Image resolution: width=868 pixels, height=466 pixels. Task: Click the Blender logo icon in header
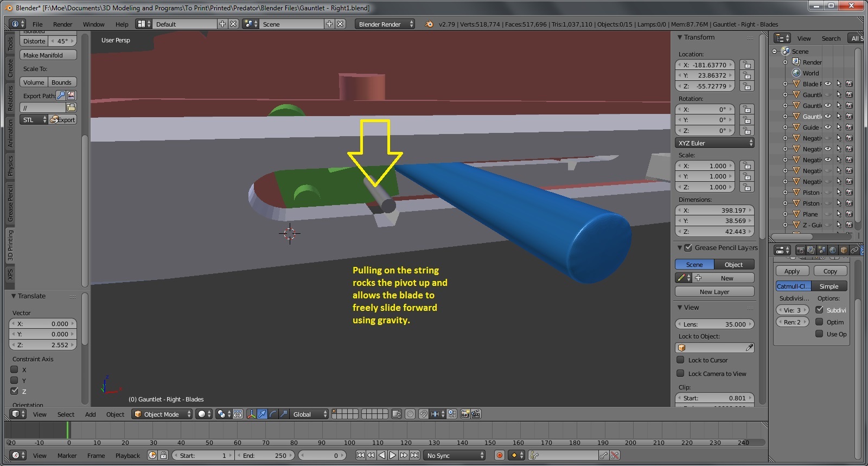click(430, 24)
